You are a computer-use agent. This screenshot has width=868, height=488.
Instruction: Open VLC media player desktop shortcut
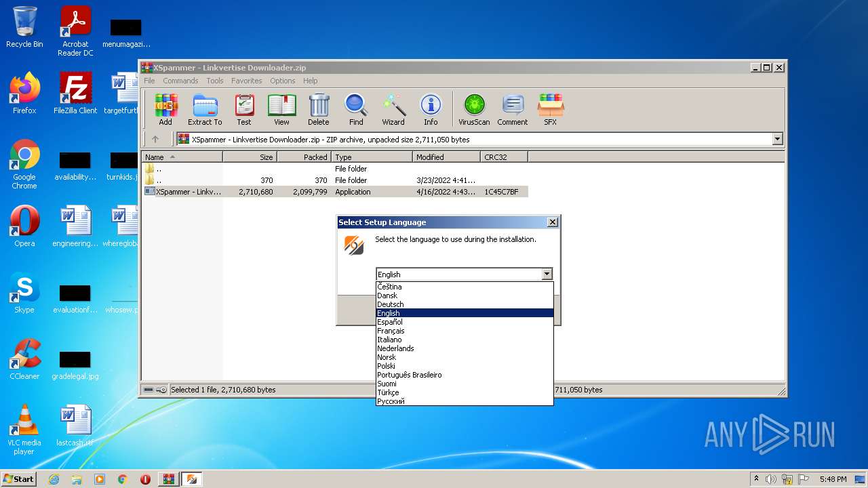pos(24,430)
